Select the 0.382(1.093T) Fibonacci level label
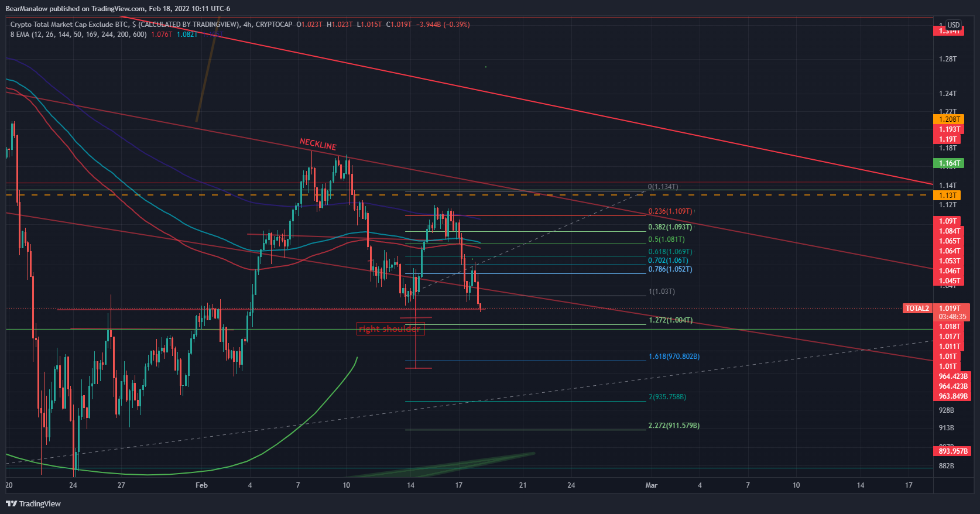The width and height of the screenshot is (980, 514). pyautogui.click(x=670, y=227)
